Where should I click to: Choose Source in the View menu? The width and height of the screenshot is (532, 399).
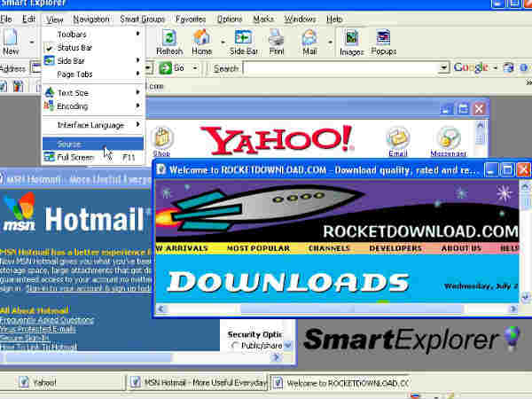click(x=69, y=144)
